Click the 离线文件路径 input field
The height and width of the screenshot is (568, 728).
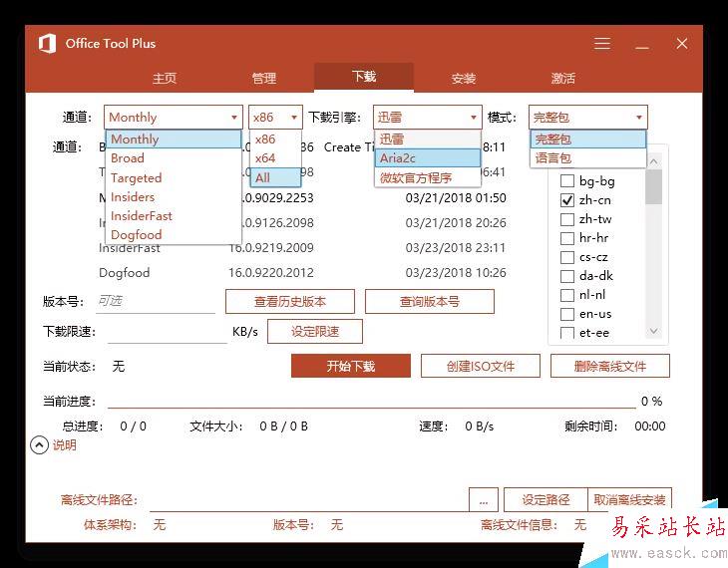[x=308, y=500]
